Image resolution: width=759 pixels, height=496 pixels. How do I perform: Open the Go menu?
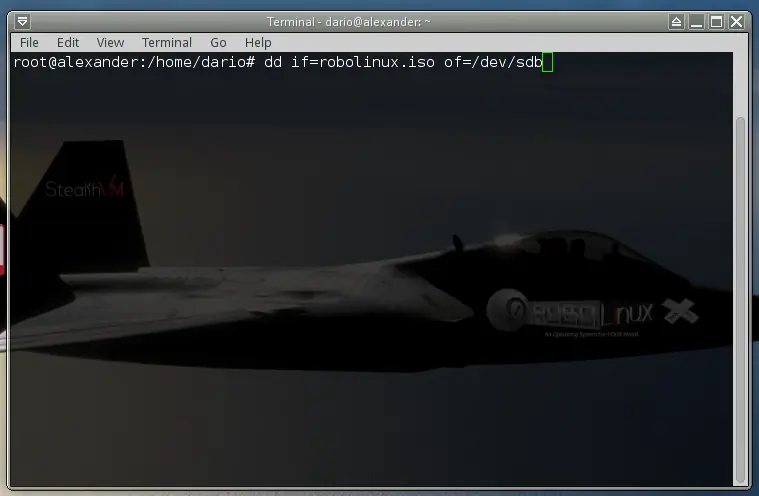(218, 43)
